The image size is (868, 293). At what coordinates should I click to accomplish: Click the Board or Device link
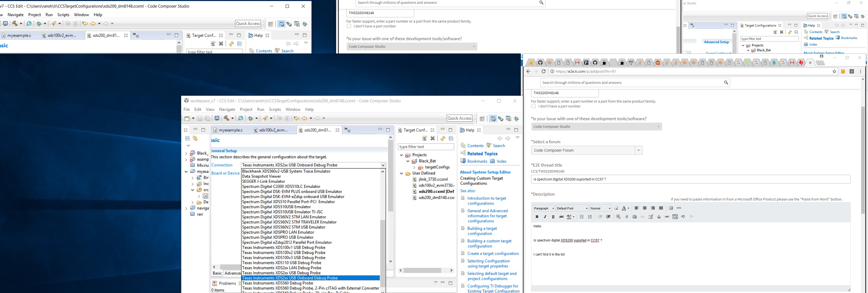(225, 173)
